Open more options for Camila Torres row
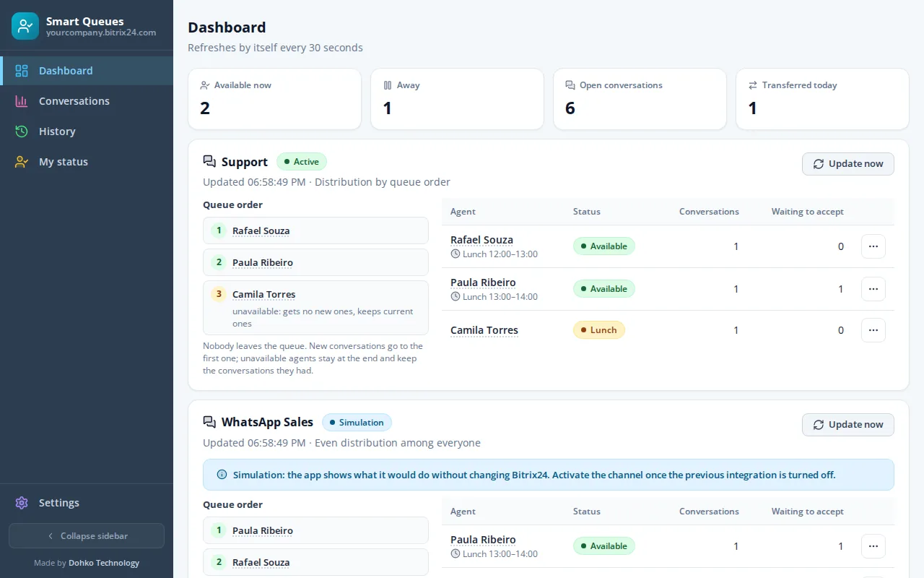Screen dimensions: 924x578 coord(873,330)
